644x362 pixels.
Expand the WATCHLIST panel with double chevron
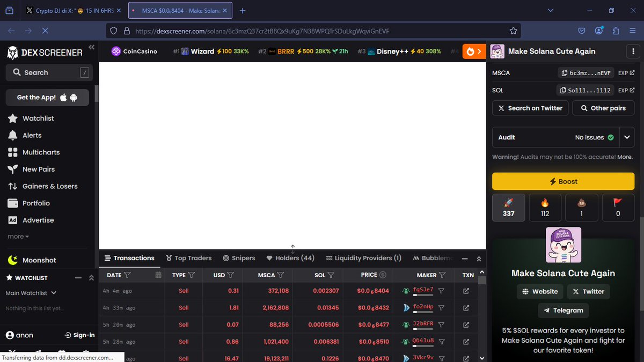[91, 278]
